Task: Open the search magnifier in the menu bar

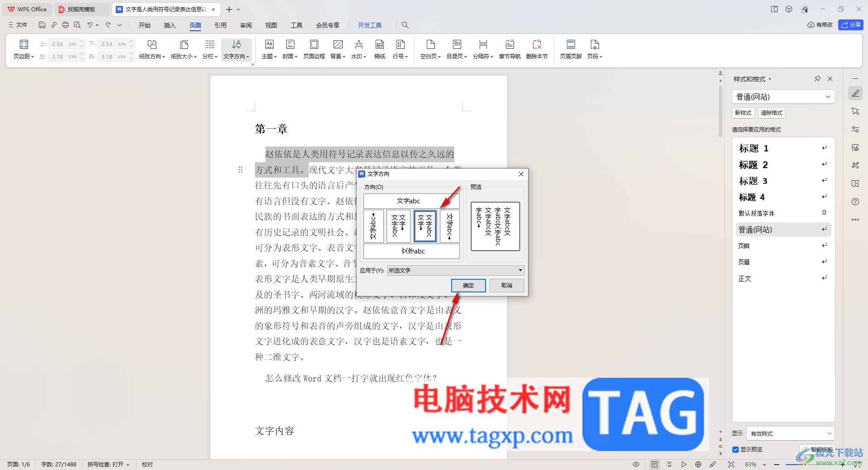Action: coord(405,25)
